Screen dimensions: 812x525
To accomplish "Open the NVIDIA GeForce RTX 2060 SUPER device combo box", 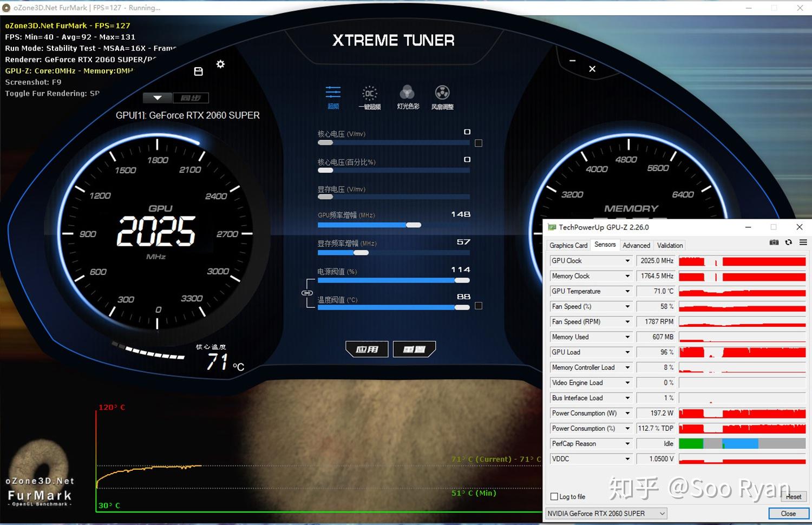I will pyautogui.click(x=606, y=514).
